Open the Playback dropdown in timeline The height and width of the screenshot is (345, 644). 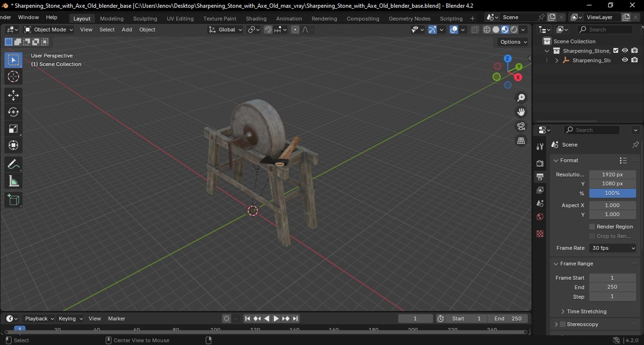click(39, 319)
